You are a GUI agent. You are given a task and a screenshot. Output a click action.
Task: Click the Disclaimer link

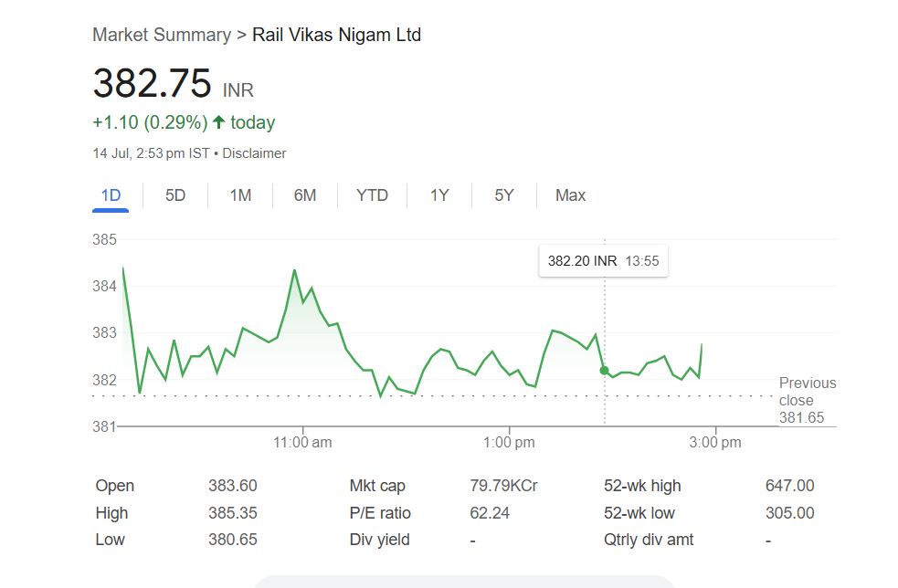[254, 153]
